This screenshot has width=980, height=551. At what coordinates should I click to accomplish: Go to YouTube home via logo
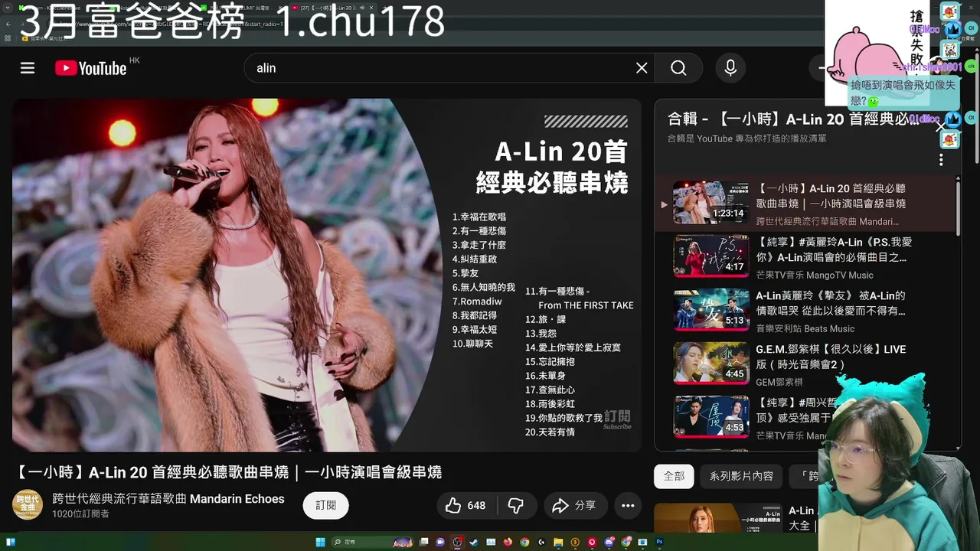pyautogui.click(x=91, y=68)
